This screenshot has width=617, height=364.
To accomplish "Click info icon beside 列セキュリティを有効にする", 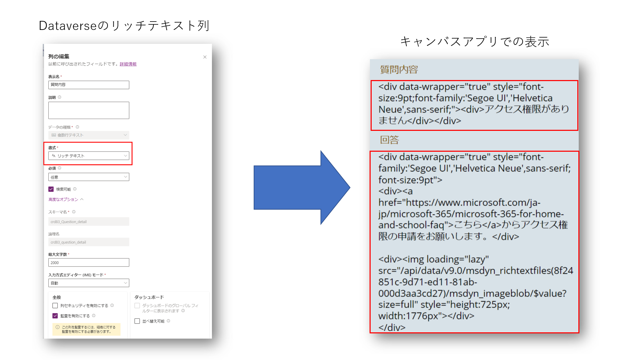I will [112, 306].
